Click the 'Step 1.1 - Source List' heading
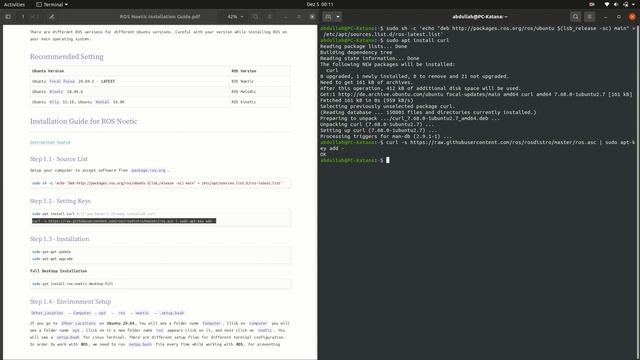Viewport: 640px width, 360px height. (59, 159)
